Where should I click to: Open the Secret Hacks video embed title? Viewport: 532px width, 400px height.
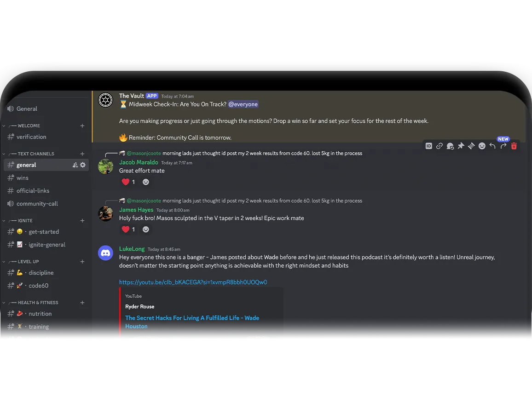click(x=192, y=322)
